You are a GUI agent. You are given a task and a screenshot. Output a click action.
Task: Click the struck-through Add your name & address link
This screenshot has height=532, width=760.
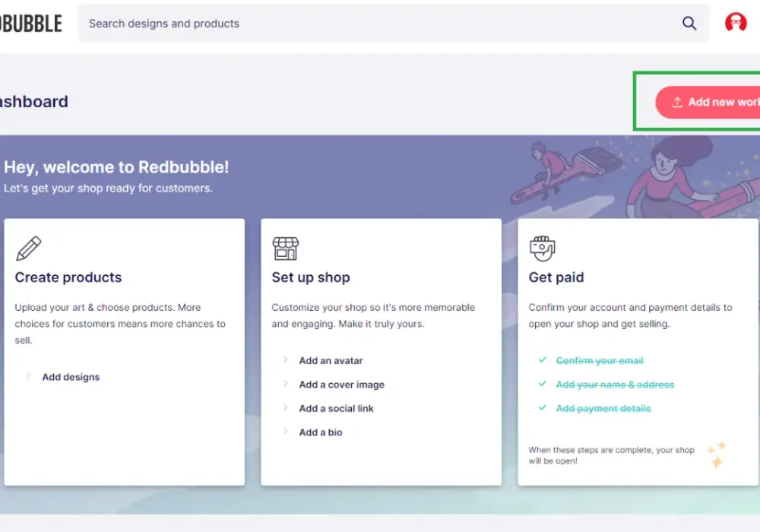tap(615, 385)
